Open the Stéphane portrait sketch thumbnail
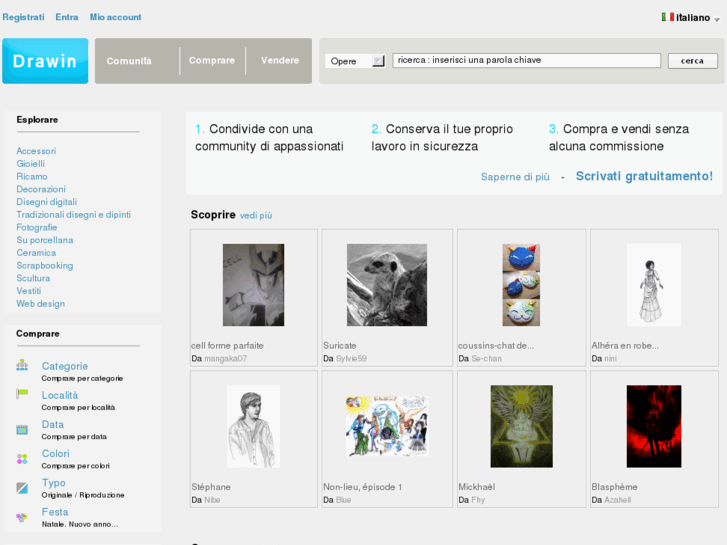Viewport: 727px width, 545px height. [254, 426]
